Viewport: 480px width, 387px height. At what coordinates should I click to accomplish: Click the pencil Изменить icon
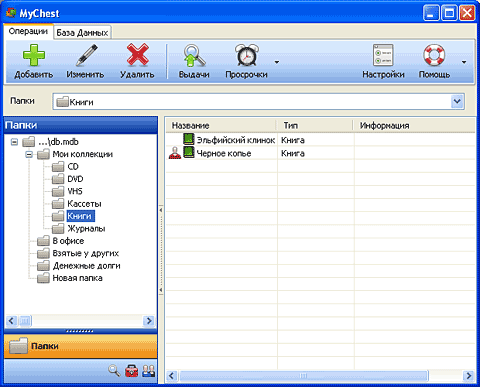(86, 55)
